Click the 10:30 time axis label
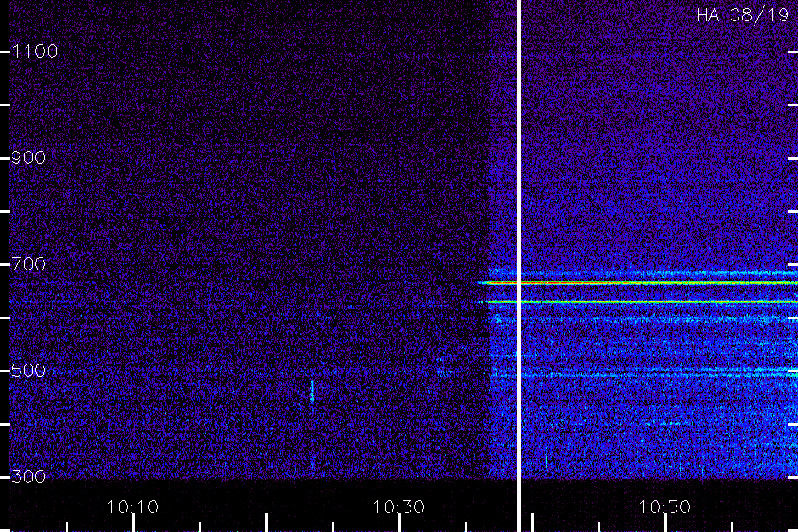This screenshot has height=532, width=798. tap(398, 507)
